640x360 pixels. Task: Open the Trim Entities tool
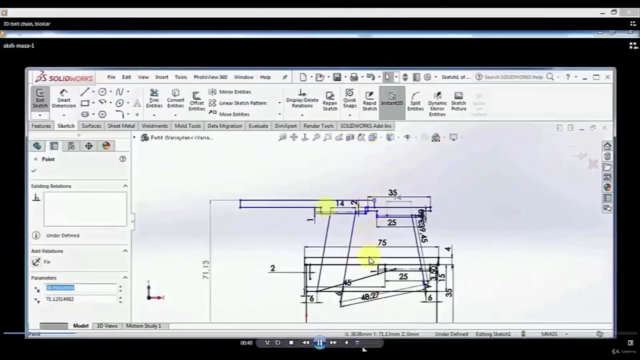(x=154, y=98)
